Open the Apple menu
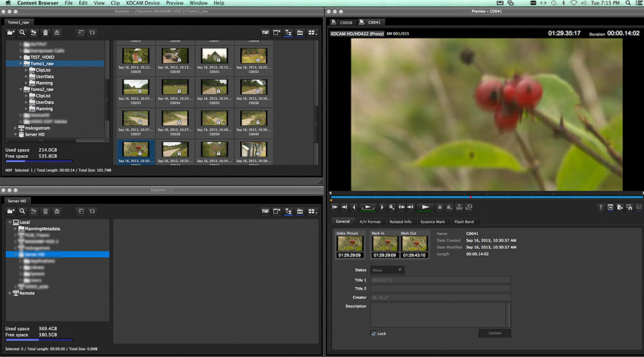 [8, 3]
